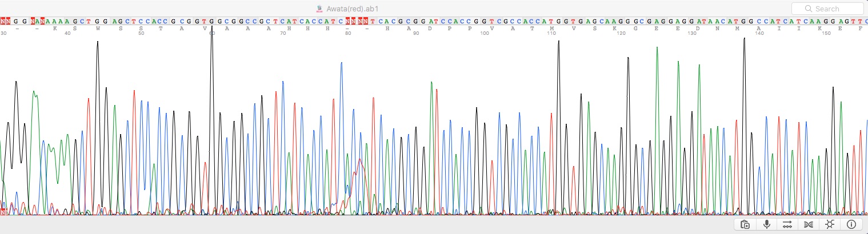Open the trace settings hexagon icon

pos(830,224)
